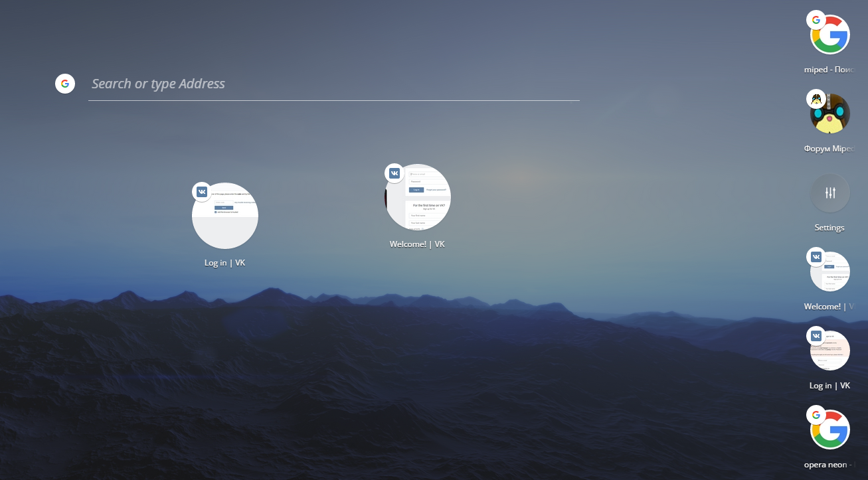Image resolution: width=868 pixels, height=480 pixels.
Task: Click the 'Settings' text label in sidebar
Action: (829, 228)
